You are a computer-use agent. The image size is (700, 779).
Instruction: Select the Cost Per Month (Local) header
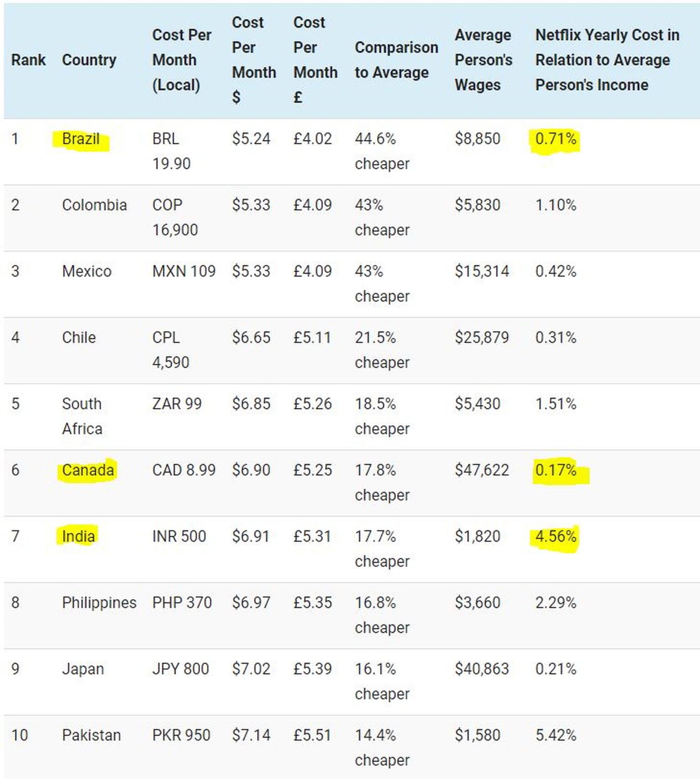point(181,60)
